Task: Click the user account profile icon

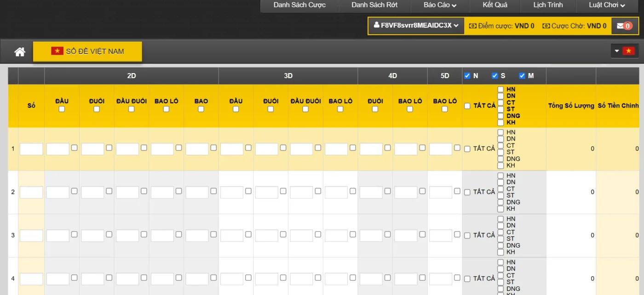Action: (x=376, y=25)
